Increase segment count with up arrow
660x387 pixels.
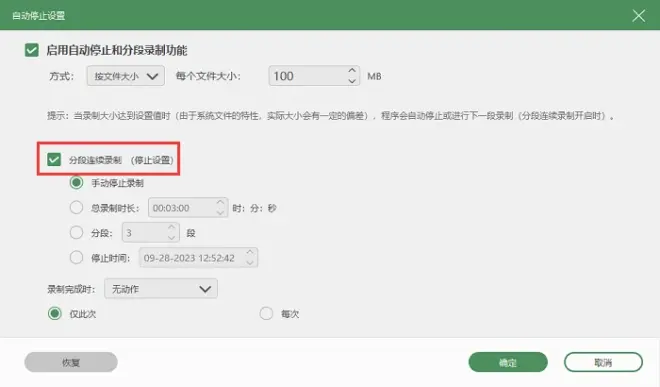[x=171, y=228]
